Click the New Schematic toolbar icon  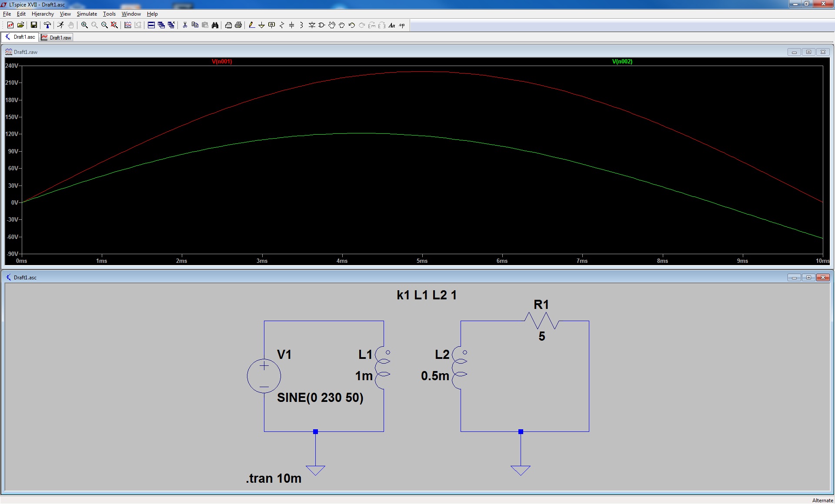(10, 25)
